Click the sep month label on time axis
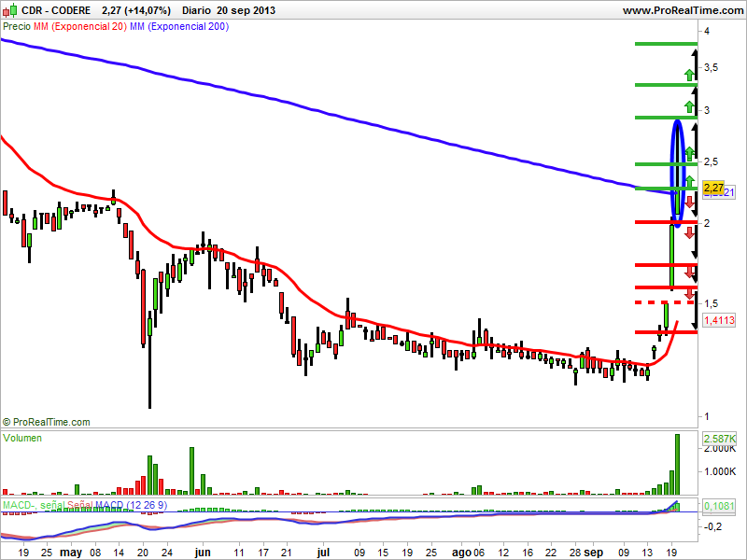The height and width of the screenshot is (560, 747). tap(594, 553)
